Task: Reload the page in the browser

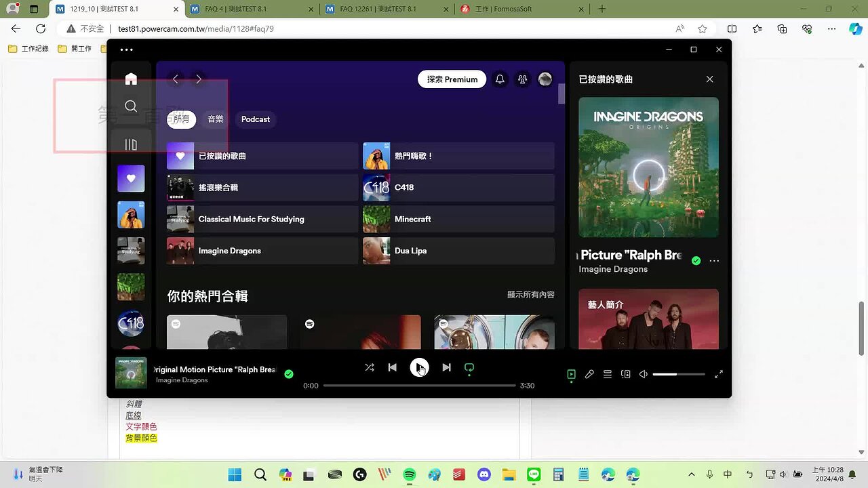Action: click(x=41, y=29)
